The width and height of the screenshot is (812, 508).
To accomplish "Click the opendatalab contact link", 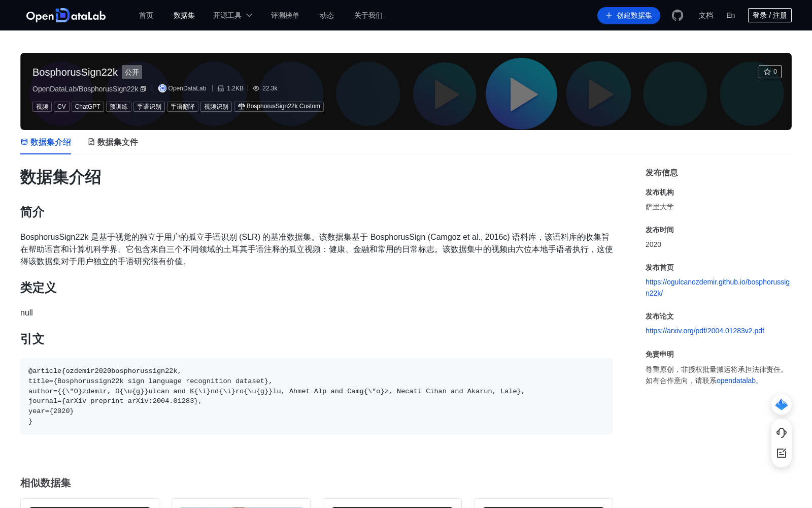I will (736, 380).
